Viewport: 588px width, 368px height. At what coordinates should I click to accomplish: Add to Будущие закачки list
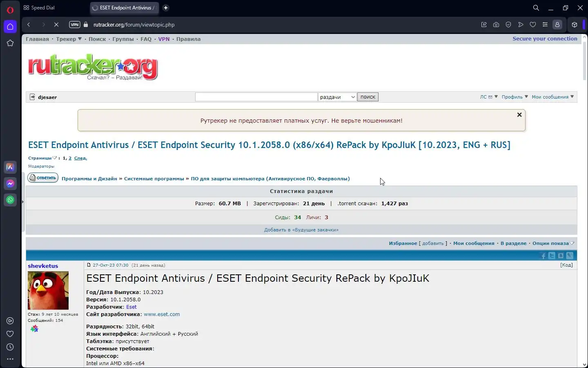tap(301, 230)
